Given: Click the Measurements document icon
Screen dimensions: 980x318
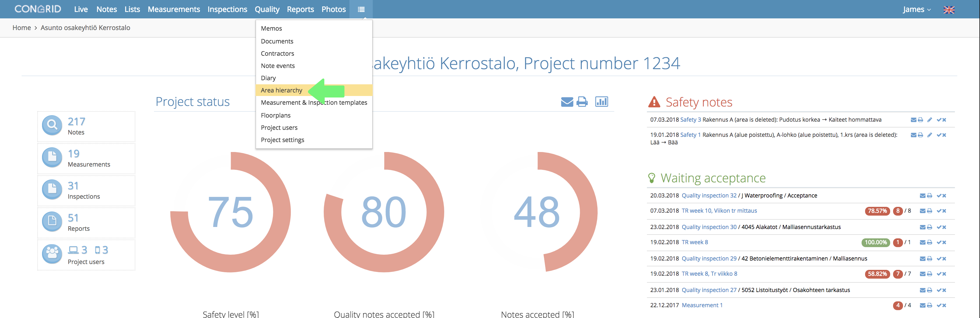Looking at the screenshot, I should 52,157.
